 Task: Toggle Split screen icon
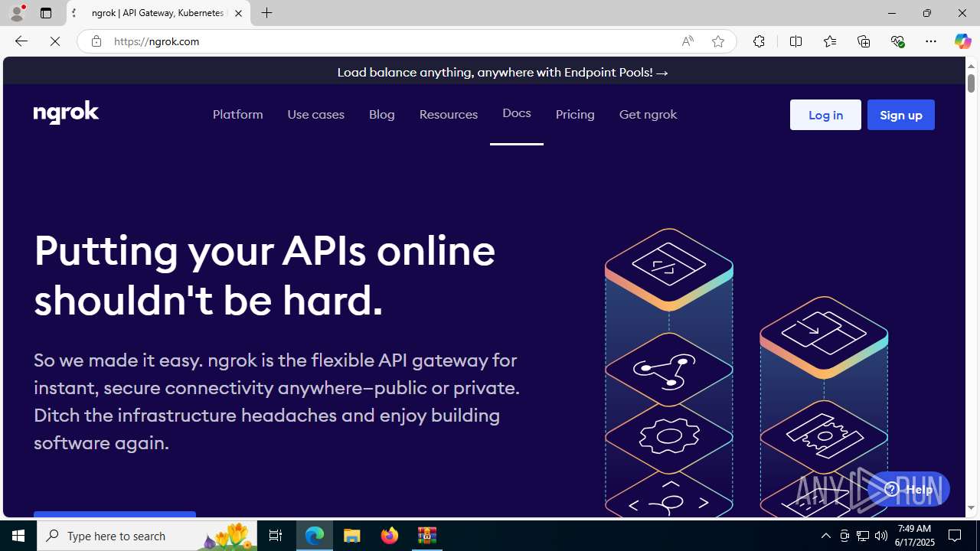796,41
